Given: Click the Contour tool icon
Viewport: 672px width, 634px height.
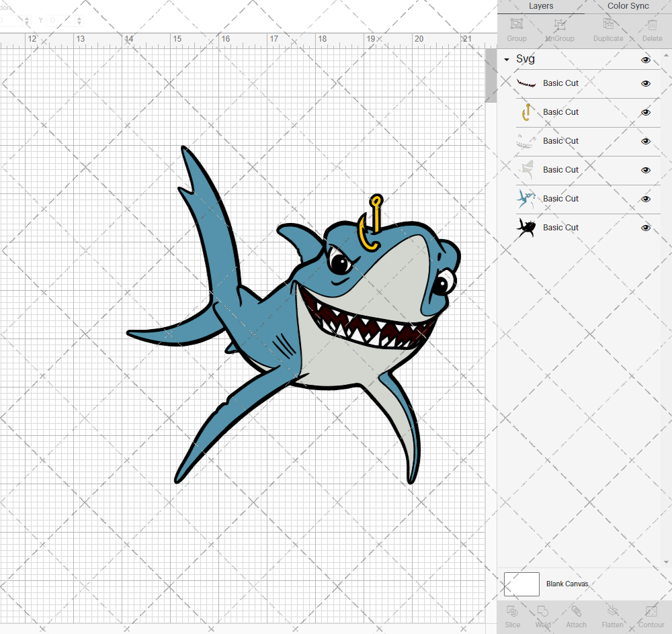Looking at the screenshot, I should coord(651,610).
